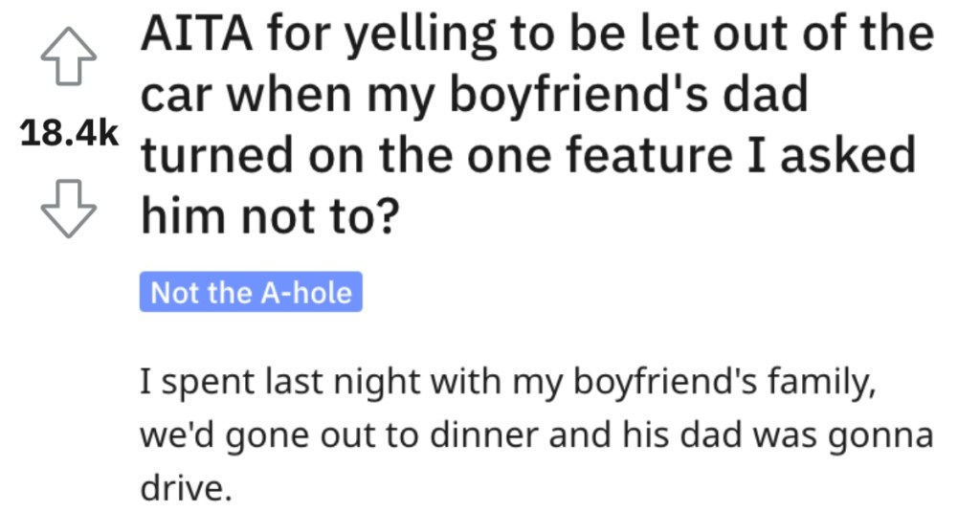Click the final word "drive."

186,488
